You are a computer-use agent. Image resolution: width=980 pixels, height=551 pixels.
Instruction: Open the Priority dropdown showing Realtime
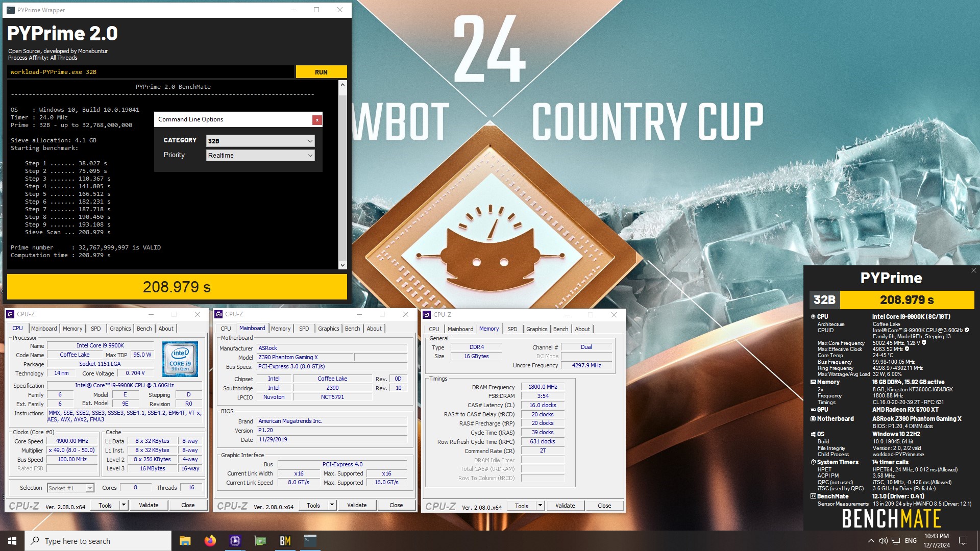click(x=260, y=155)
